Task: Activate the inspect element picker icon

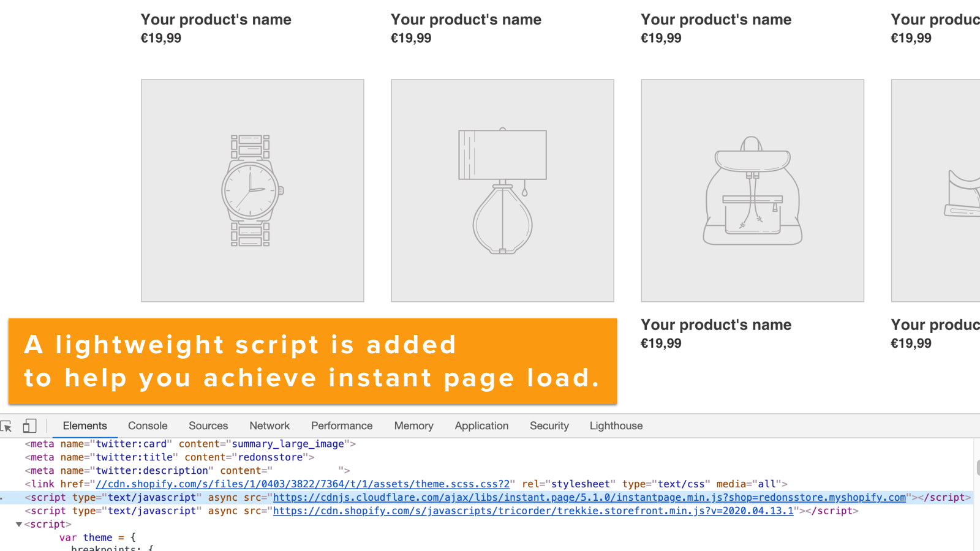Action: click(7, 426)
